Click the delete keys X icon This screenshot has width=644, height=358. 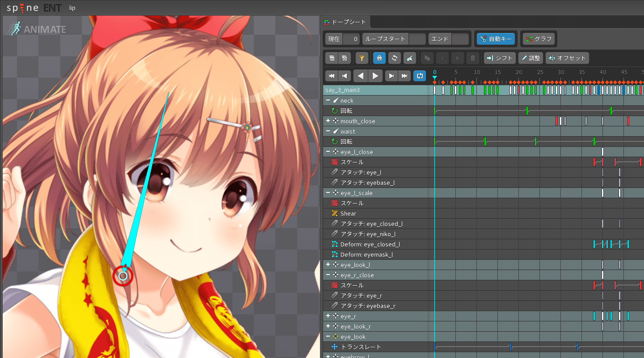point(457,58)
